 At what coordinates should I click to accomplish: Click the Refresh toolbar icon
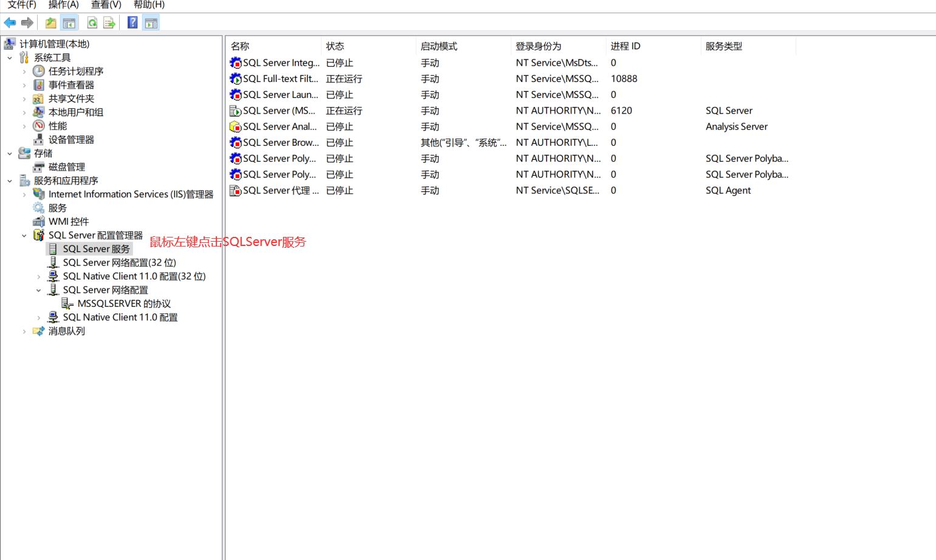pos(92,23)
